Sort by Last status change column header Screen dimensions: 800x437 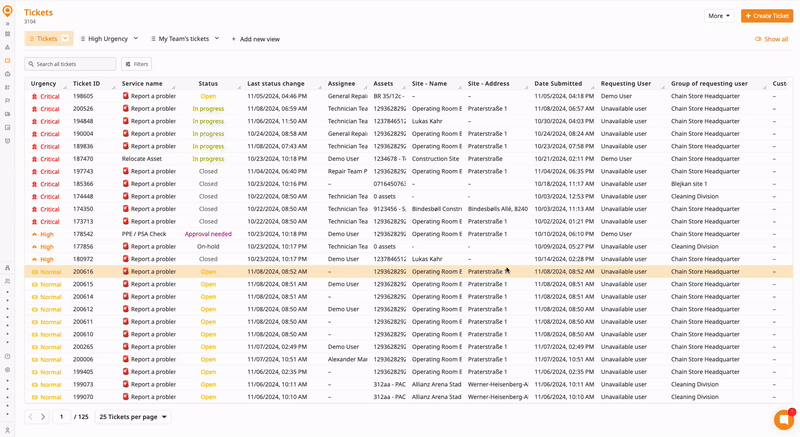(x=276, y=84)
